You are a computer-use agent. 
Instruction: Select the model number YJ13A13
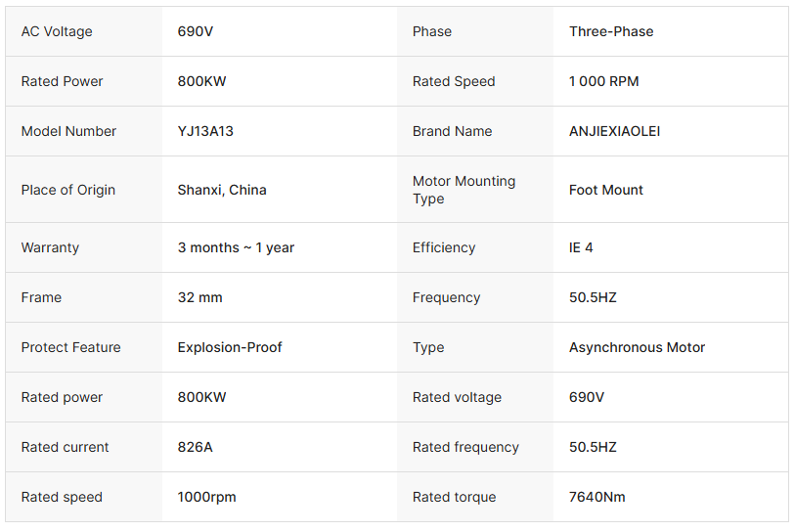pos(205,131)
